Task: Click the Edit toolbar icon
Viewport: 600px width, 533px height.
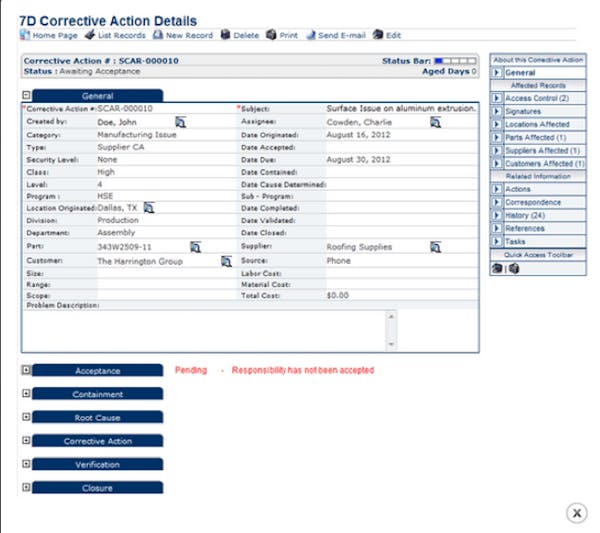Action: point(378,35)
